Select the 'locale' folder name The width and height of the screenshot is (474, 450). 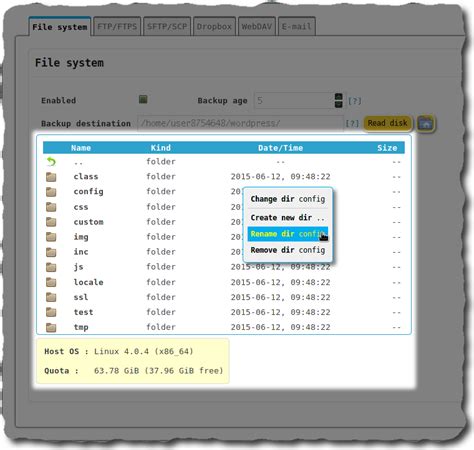pyautogui.click(x=88, y=282)
